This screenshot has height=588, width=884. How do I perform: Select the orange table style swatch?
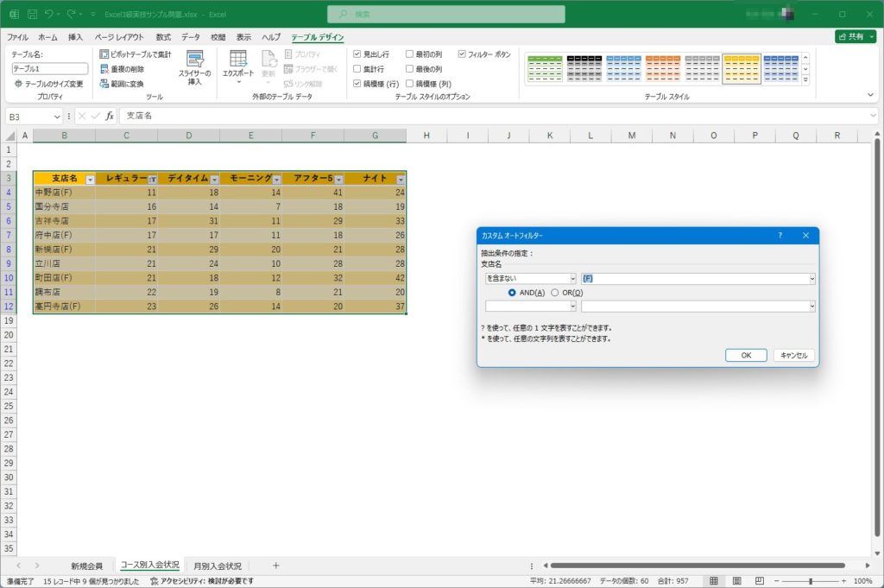[x=663, y=68]
